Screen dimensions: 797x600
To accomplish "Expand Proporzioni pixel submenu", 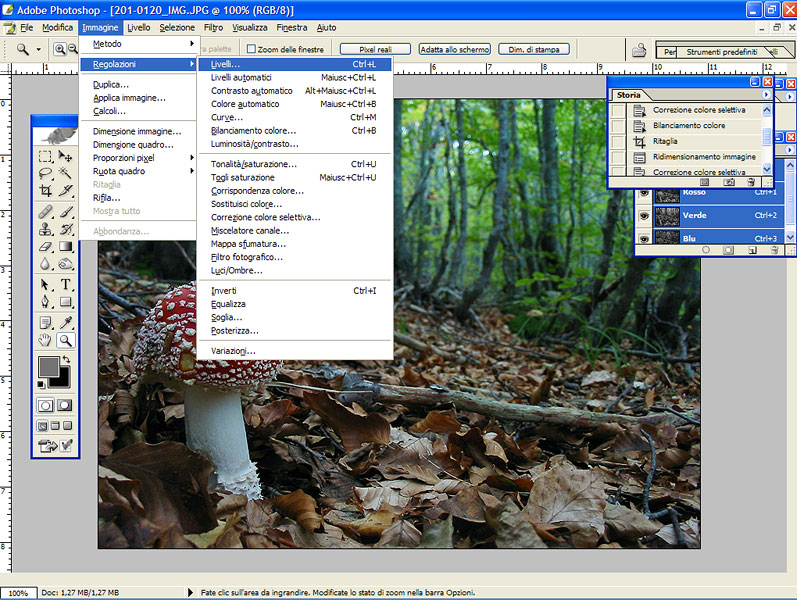I will (x=192, y=158).
